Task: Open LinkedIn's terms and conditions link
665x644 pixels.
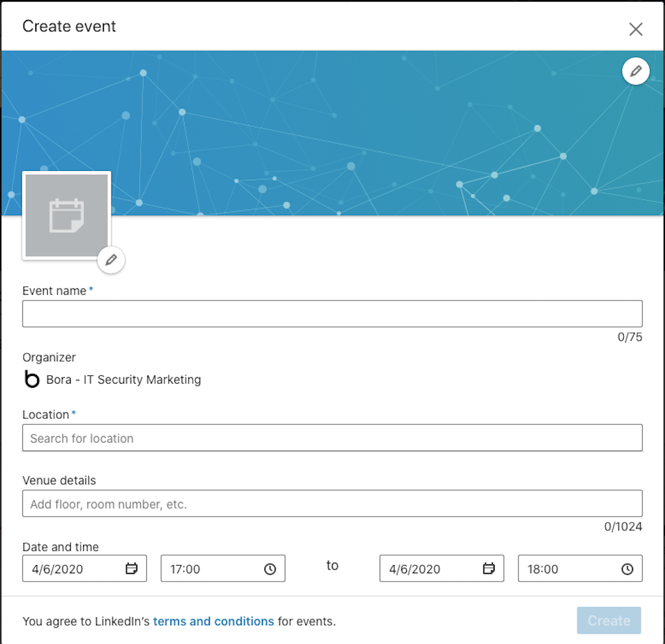Action: (213, 621)
